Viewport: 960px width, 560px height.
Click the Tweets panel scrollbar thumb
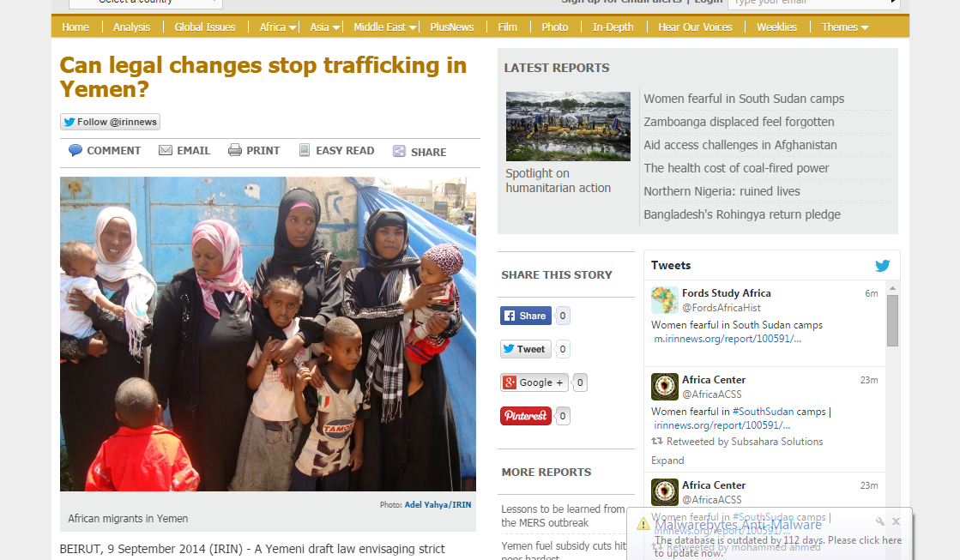[x=892, y=321]
